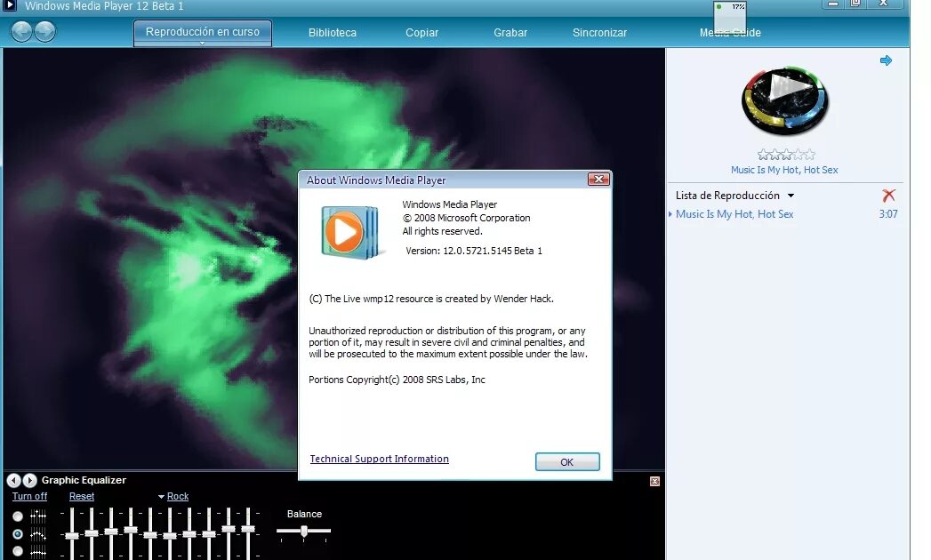Clear the playlist with the red X icon
The width and height of the screenshot is (931, 560).
[887, 196]
